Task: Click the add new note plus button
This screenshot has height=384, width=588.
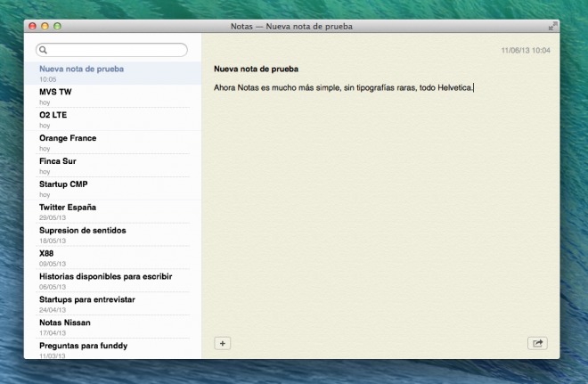Action: click(223, 343)
